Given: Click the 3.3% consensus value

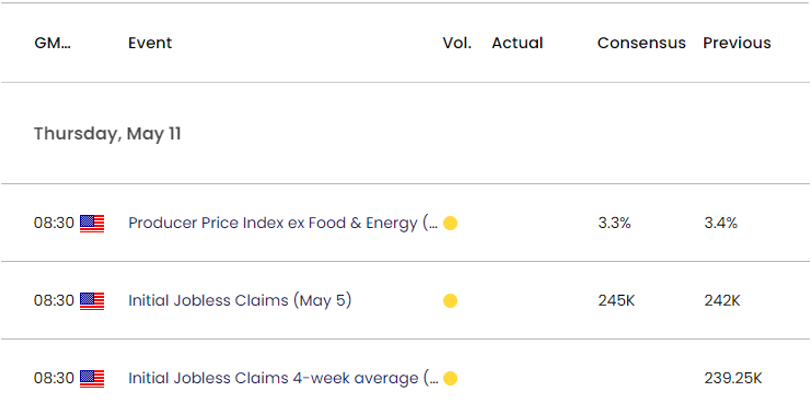Looking at the screenshot, I should [x=614, y=223].
